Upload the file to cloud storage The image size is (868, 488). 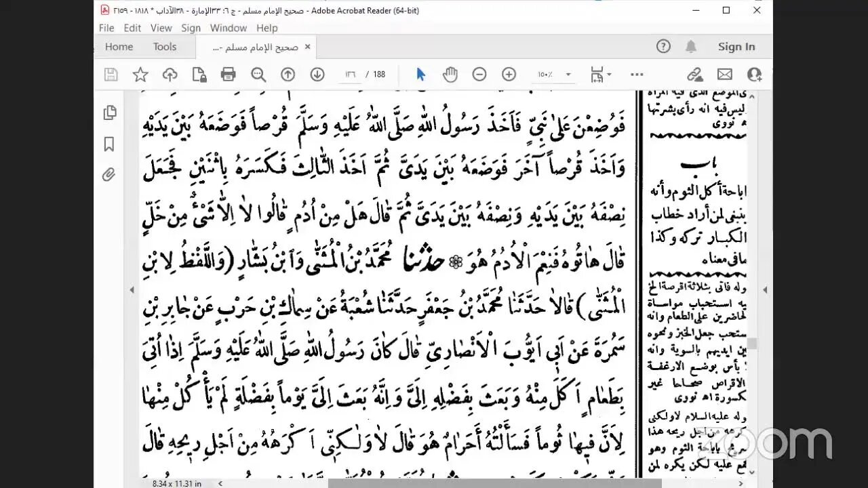170,75
